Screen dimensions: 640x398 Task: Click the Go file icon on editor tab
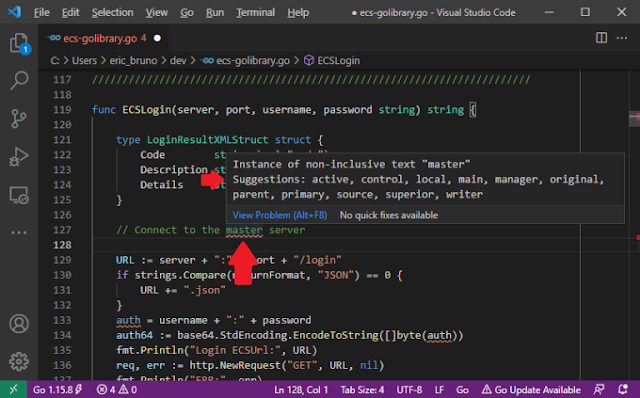[54, 38]
